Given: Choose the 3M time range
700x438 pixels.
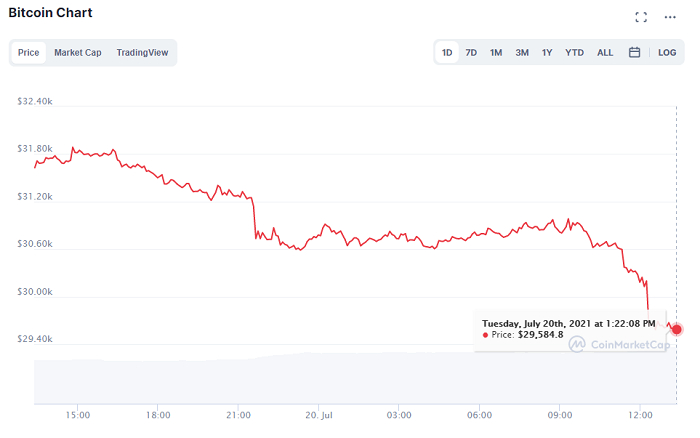Looking at the screenshot, I should click(x=522, y=52).
